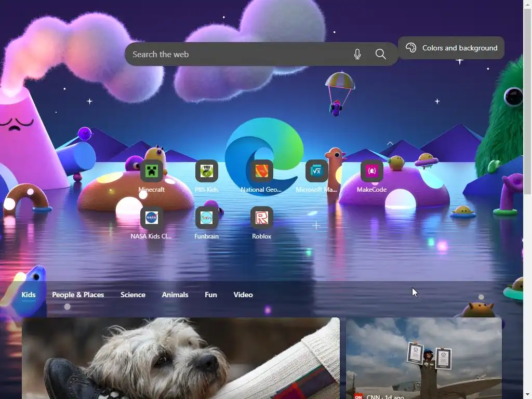This screenshot has width=532, height=399.
Task: Click the microphone voice search icon
Action: point(357,54)
